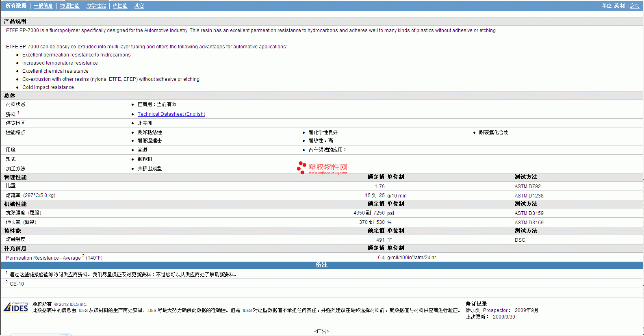The width and height of the screenshot is (644, 336).
Task: Select the 4350 到 7250 tensile value
Action: 369,213
